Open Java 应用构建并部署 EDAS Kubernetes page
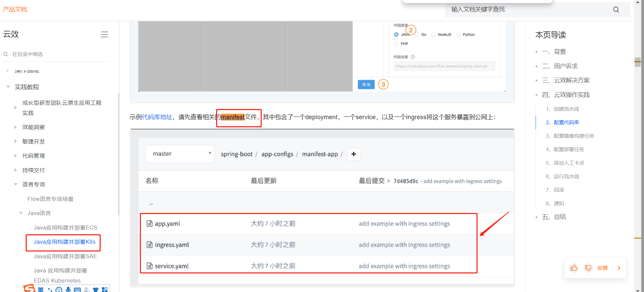 point(60,275)
